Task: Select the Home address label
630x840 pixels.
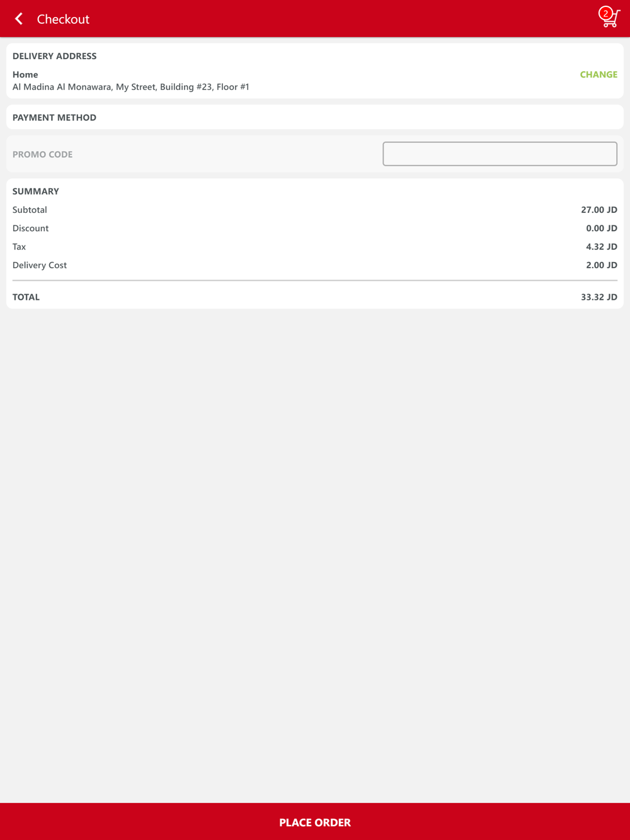Action: (25, 74)
